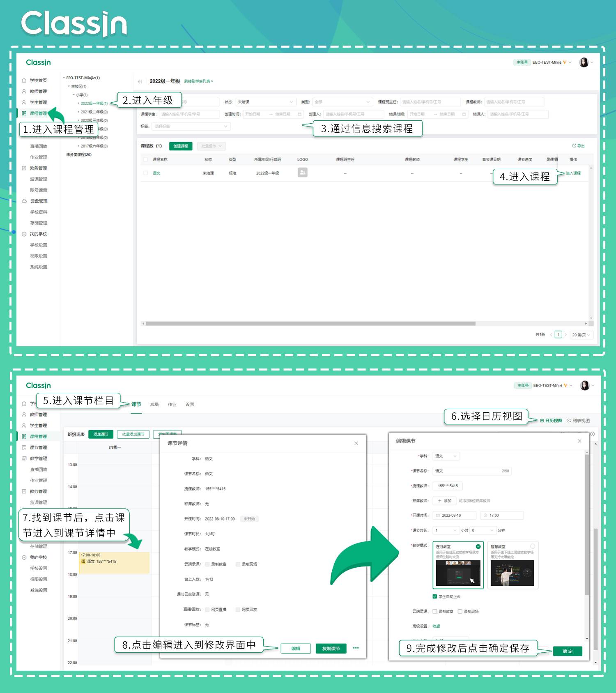Check 网页回放 in the 课节详情 dialog

(x=238, y=610)
